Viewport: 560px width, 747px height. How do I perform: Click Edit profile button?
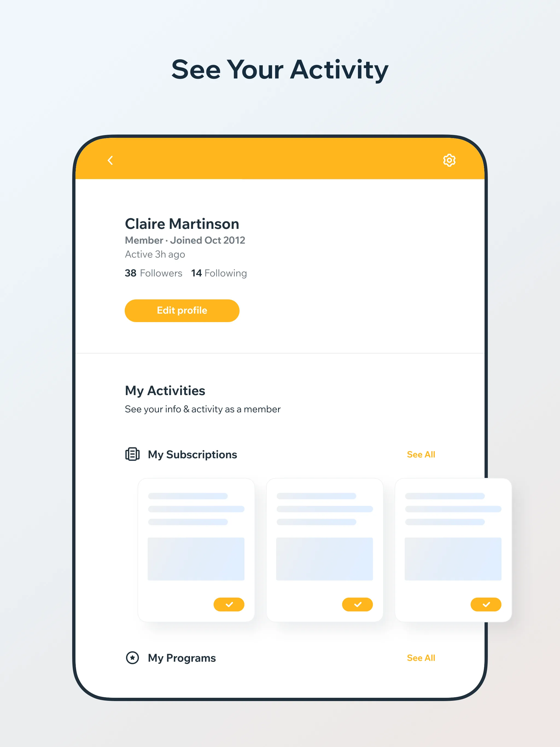(182, 311)
